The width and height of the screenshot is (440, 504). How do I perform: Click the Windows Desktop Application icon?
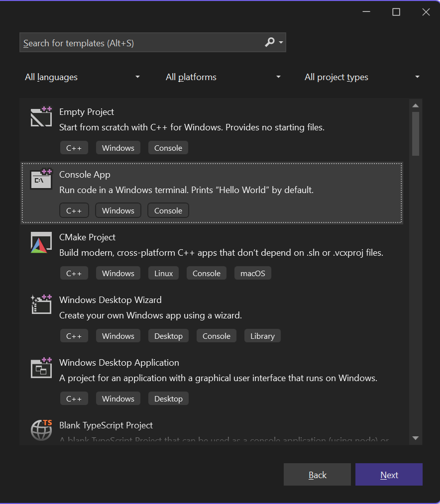click(40, 368)
